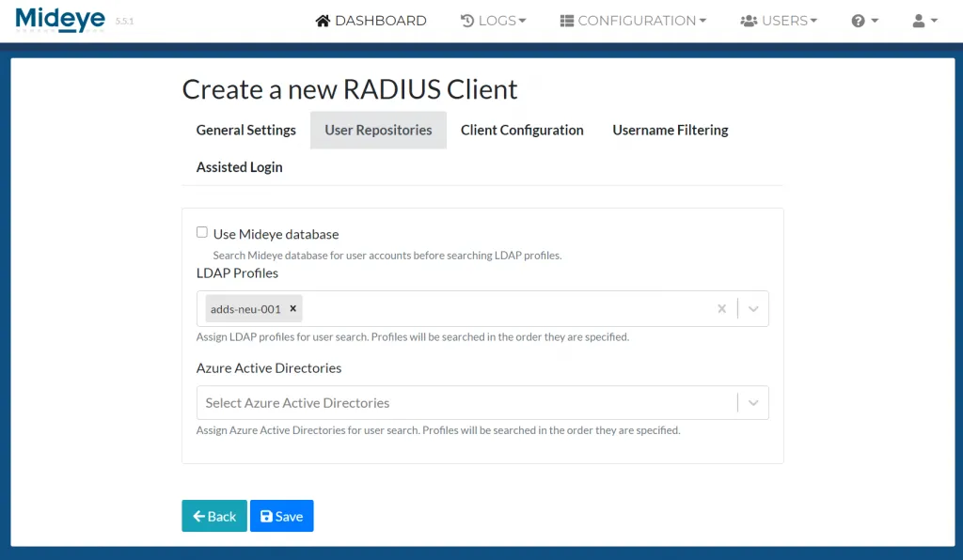
Task: Open the Azure Active Directories dropdown
Action: point(751,402)
